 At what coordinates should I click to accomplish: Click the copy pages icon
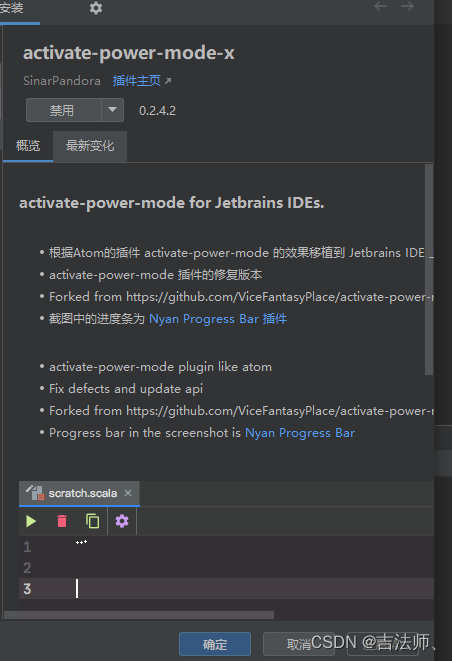click(92, 521)
